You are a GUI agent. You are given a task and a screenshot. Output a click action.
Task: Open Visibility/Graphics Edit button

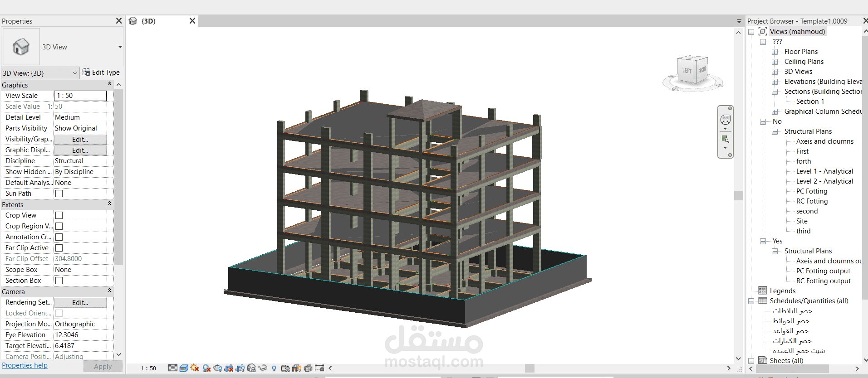(x=80, y=139)
